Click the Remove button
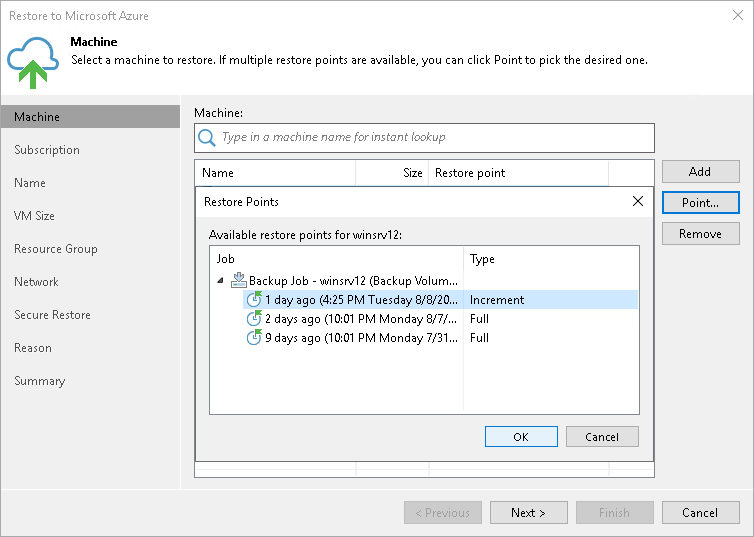Viewport: 754px width, 537px height. (701, 234)
